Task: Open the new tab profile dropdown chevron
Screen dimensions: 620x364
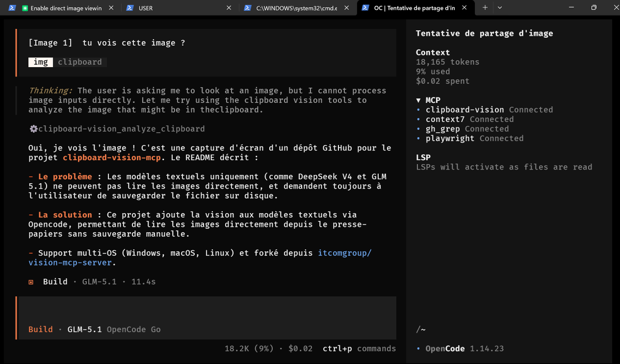Action: [499, 8]
